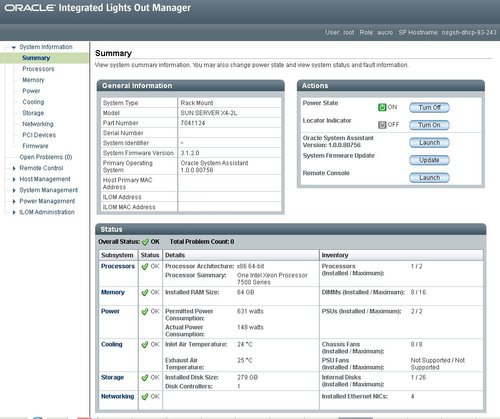Open the Networking page in the sidebar
The image size is (500, 419).
38,124
